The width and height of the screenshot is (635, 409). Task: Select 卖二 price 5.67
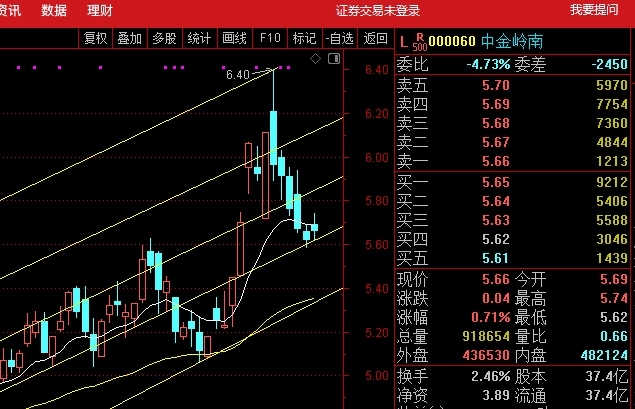(496, 143)
